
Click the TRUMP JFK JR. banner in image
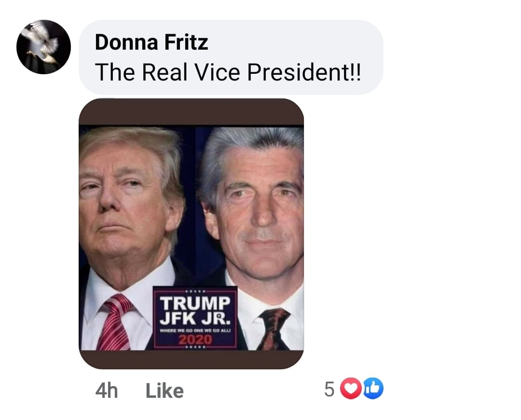[x=195, y=318]
